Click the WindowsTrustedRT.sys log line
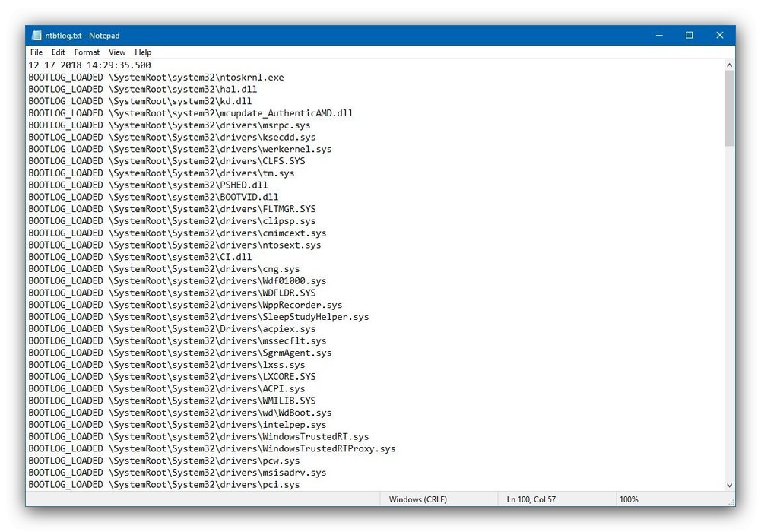Image resolution: width=761 pixels, height=532 pixels. tap(198, 436)
